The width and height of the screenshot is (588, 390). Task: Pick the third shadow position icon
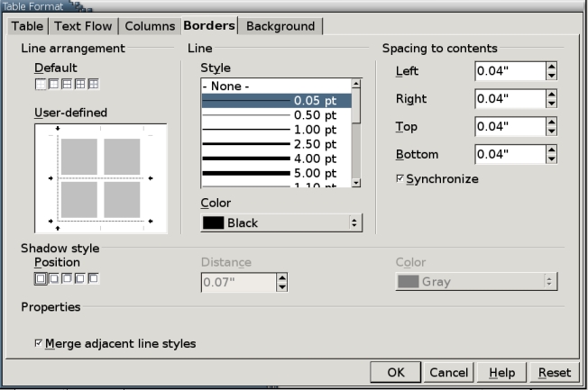(67, 278)
